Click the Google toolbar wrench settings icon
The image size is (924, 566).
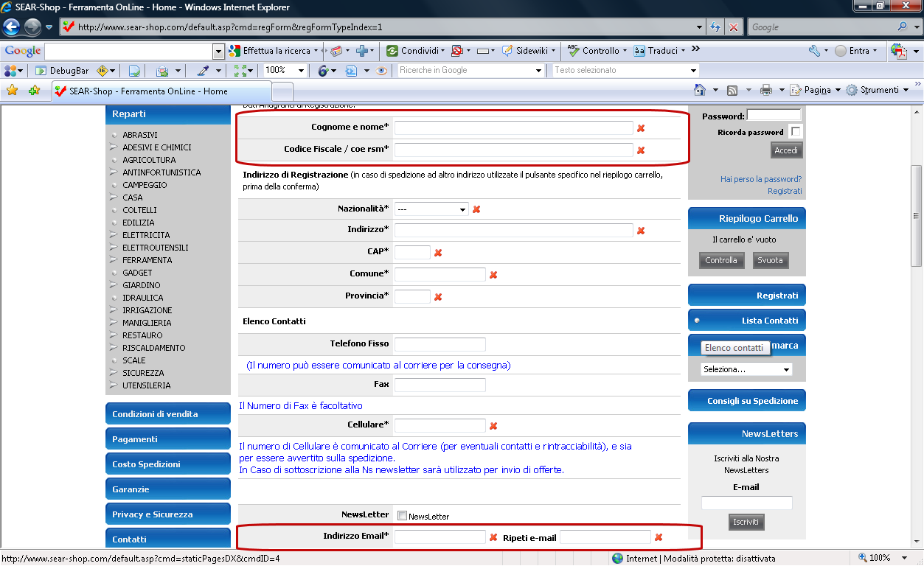[814, 51]
